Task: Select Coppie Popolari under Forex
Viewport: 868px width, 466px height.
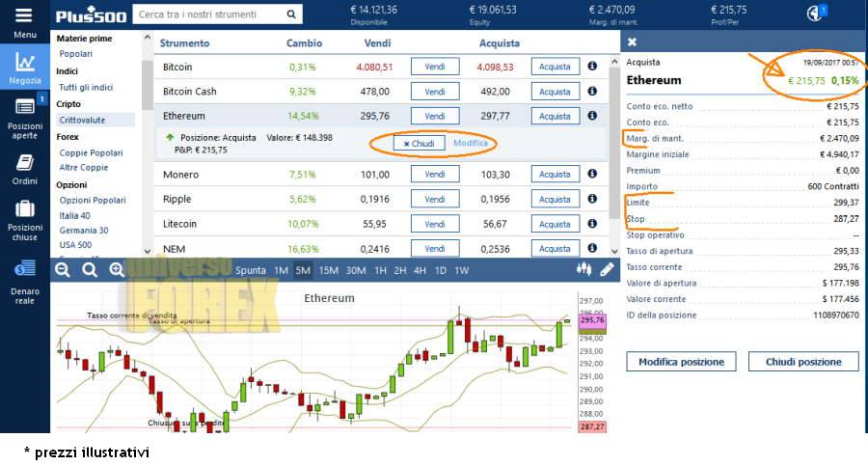Action: tap(91, 152)
